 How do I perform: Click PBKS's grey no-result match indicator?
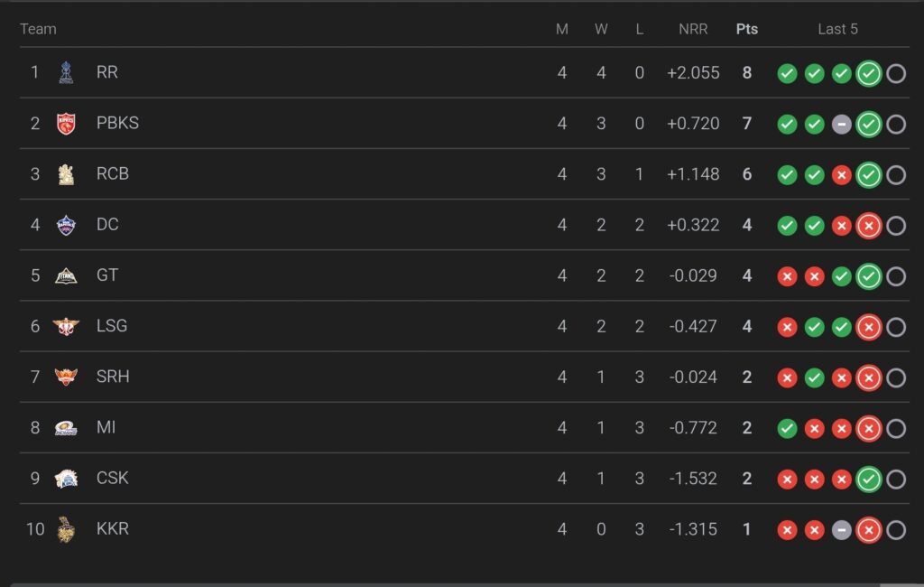click(x=842, y=124)
